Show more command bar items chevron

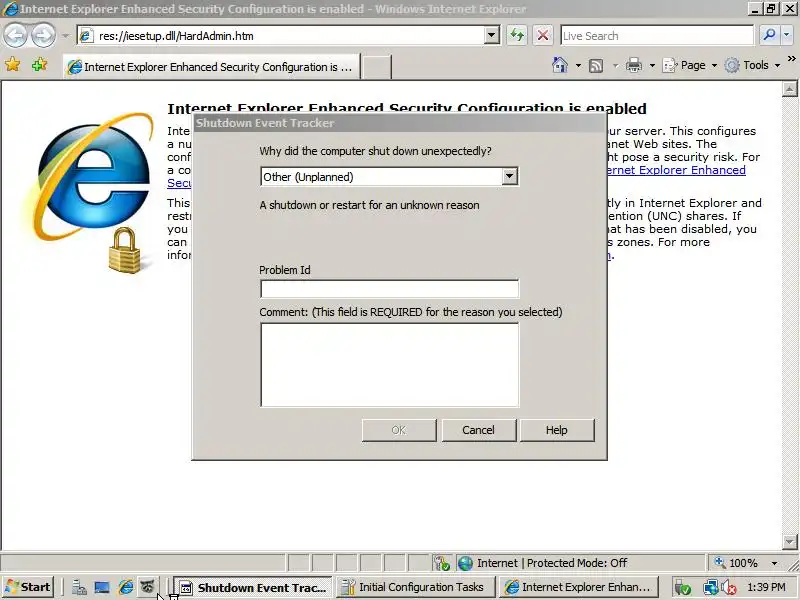coord(791,59)
